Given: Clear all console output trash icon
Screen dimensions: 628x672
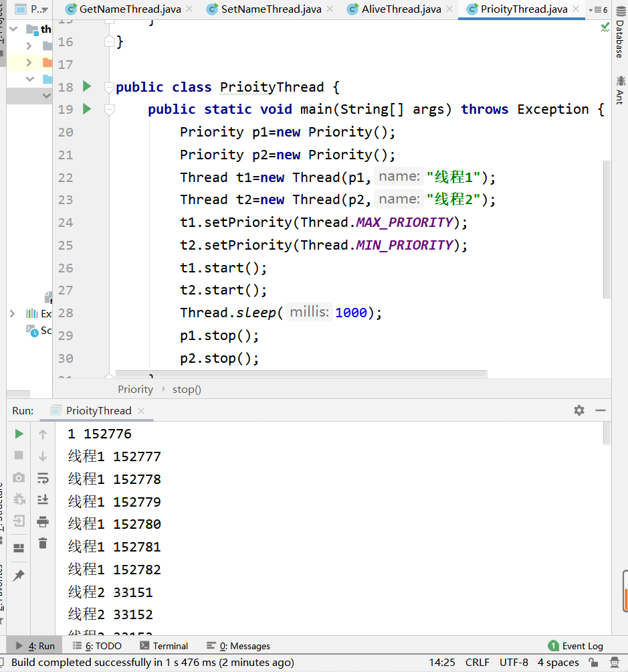Looking at the screenshot, I should (x=43, y=543).
